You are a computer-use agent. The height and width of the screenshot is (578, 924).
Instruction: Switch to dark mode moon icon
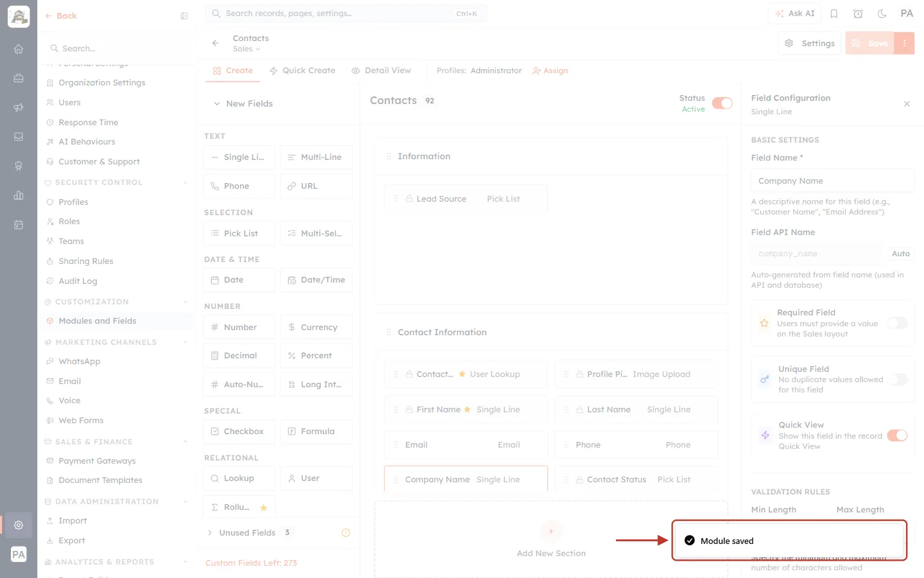coord(882,13)
